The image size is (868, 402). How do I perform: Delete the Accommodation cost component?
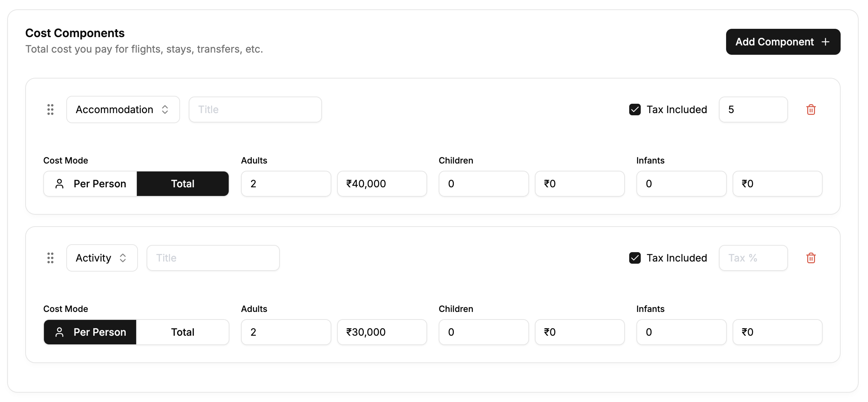pyautogui.click(x=811, y=110)
